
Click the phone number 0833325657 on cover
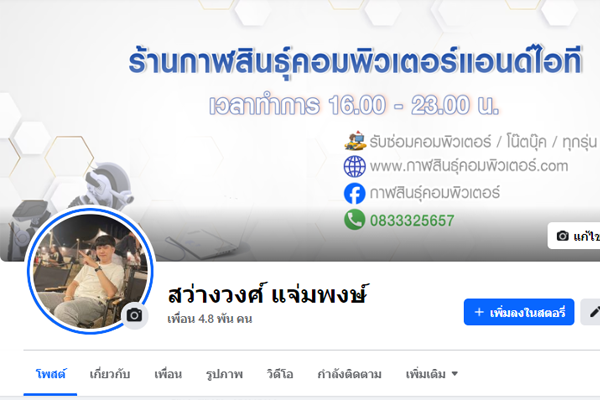pyautogui.click(x=412, y=220)
